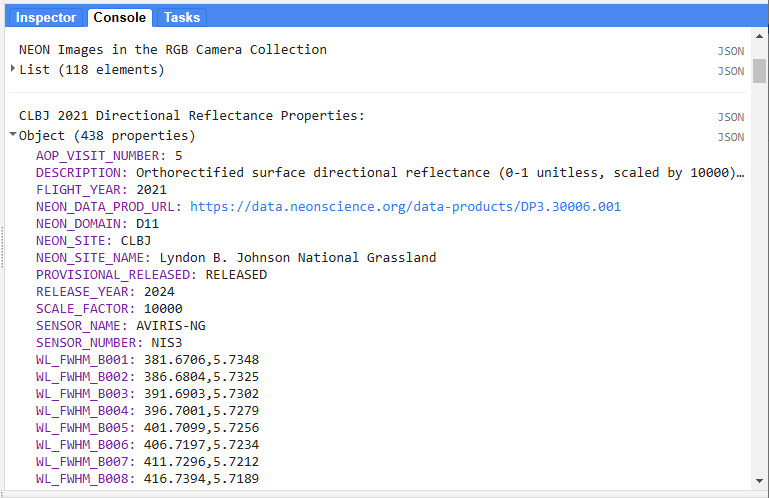Click the CLBJ 2021 Directional Reflectance Properties heading

192,116
